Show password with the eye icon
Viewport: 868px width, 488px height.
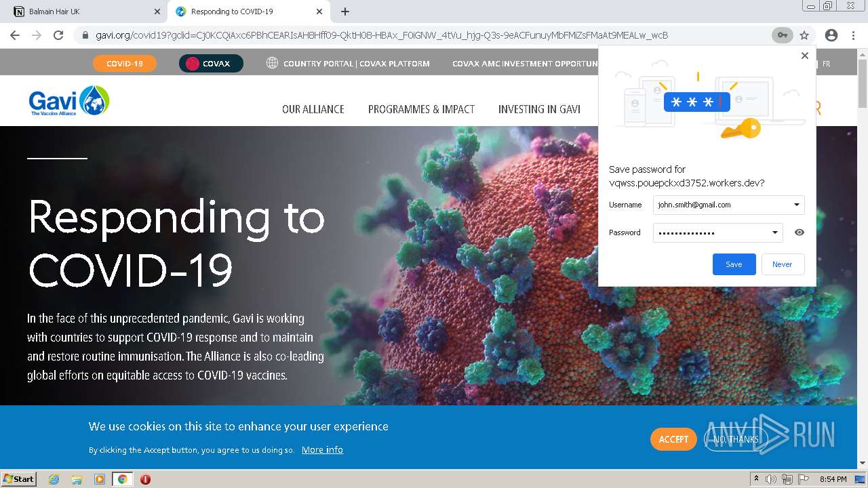point(800,232)
